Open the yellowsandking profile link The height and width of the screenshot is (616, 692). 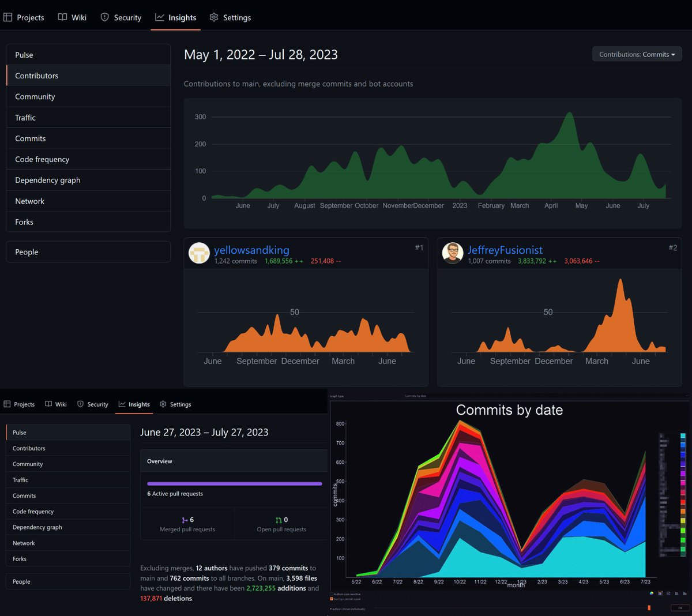(251, 250)
